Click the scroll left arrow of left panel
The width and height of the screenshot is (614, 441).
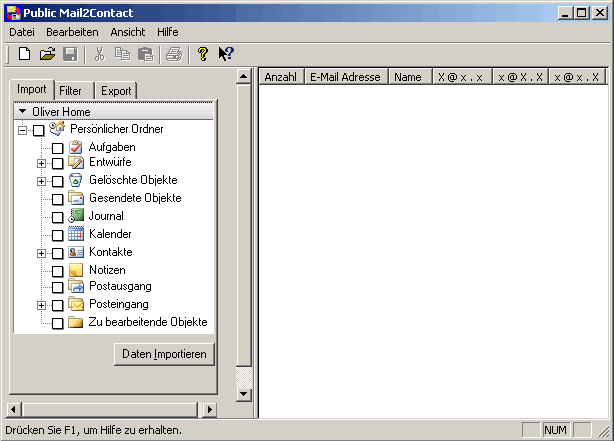14,410
